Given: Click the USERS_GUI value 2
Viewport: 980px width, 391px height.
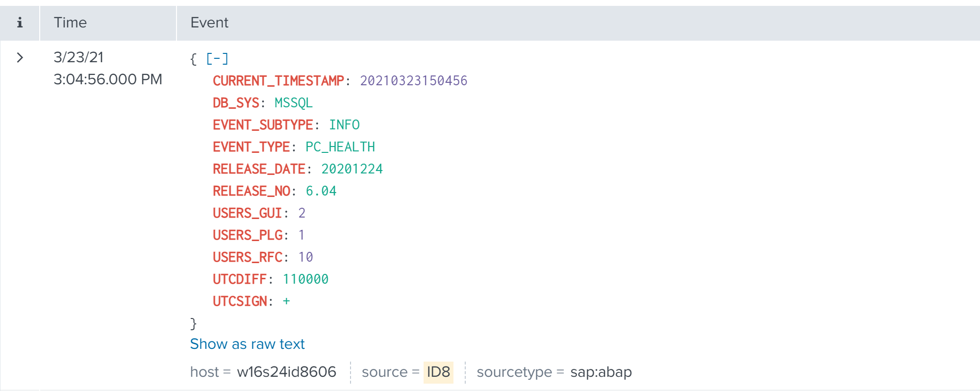Looking at the screenshot, I should [x=302, y=213].
